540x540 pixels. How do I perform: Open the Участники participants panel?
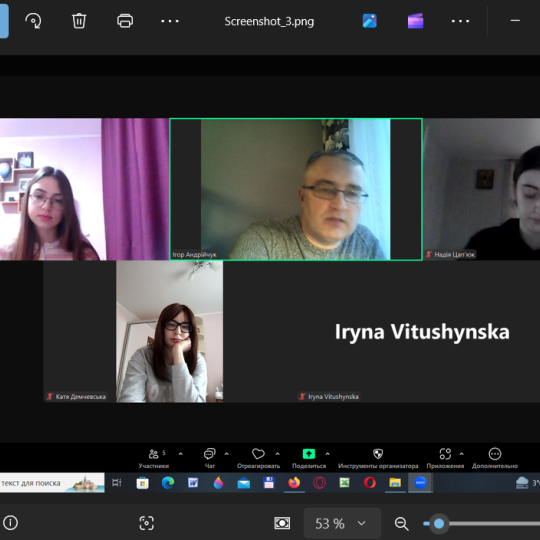point(154,458)
